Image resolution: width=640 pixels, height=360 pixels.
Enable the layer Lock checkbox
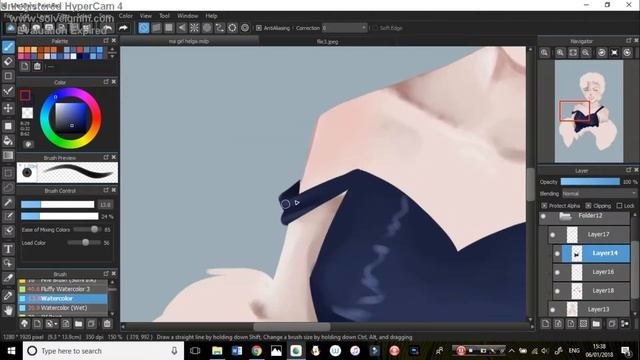[x=620, y=205]
